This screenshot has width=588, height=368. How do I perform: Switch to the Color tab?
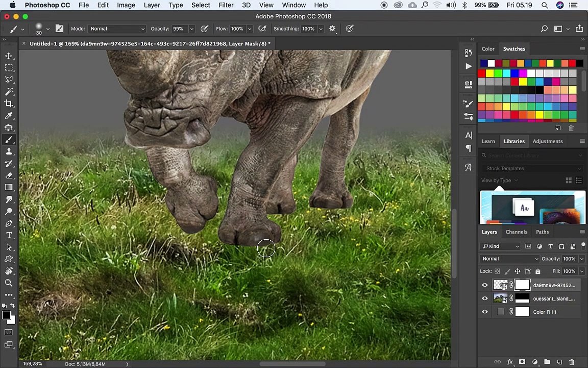pyautogui.click(x=488, y=49)
